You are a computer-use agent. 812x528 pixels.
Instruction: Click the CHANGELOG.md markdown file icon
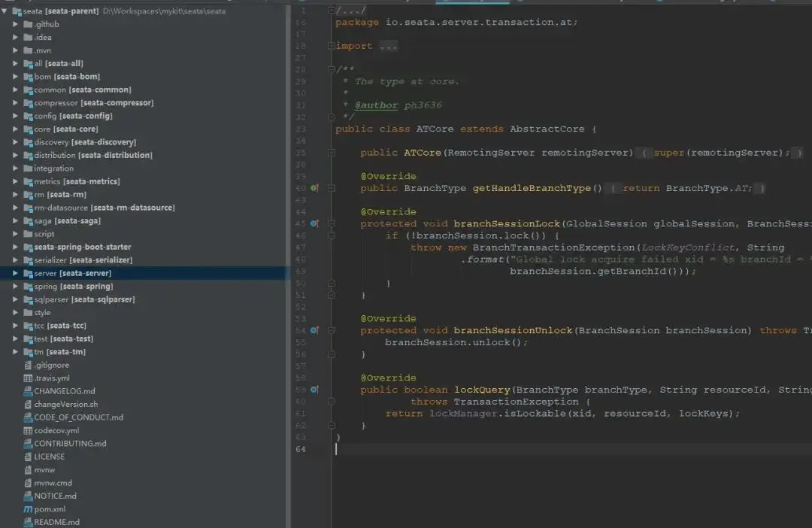pyautogui.click(x=28, y=391)
